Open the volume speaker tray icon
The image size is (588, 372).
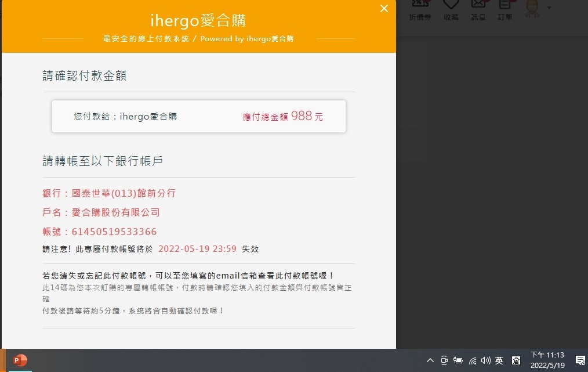(x=485, y=360)
